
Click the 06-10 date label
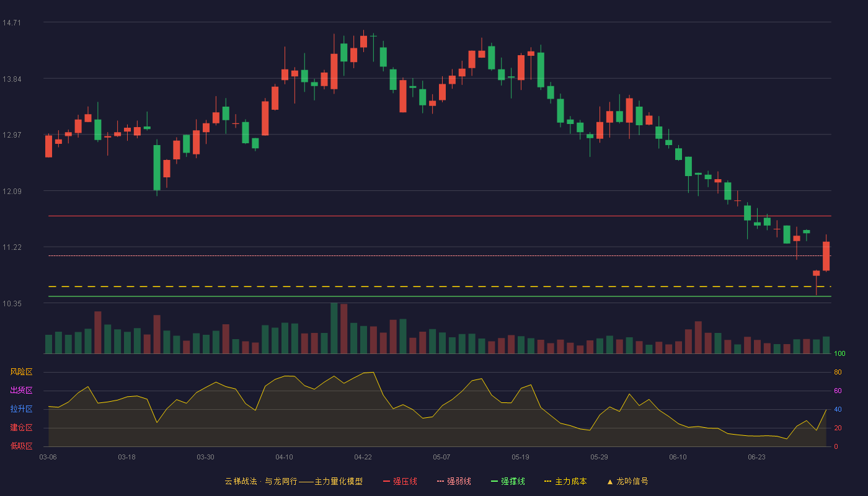coord(678,457)
